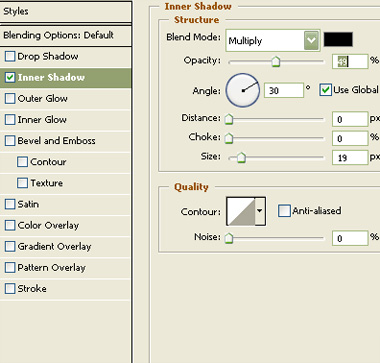Click the Blend Mode dropdown arrow
This screenshot has height=363, width=380.
(311, 40)
